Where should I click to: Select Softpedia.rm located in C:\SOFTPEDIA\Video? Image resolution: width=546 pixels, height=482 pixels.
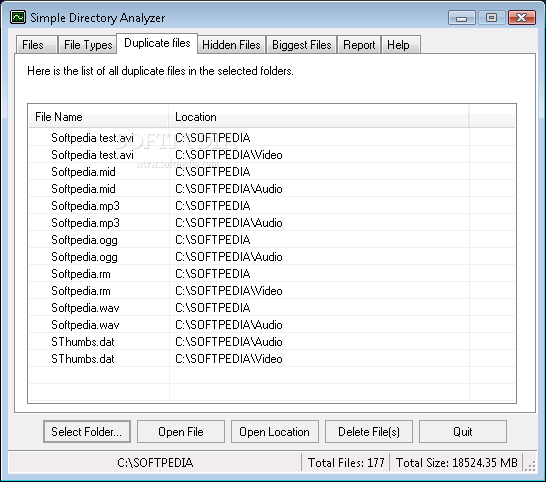(272, 291)
